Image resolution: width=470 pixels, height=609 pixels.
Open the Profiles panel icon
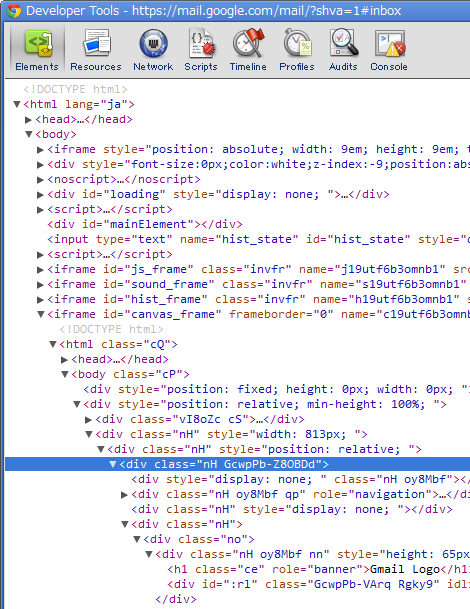pos(297,49)
